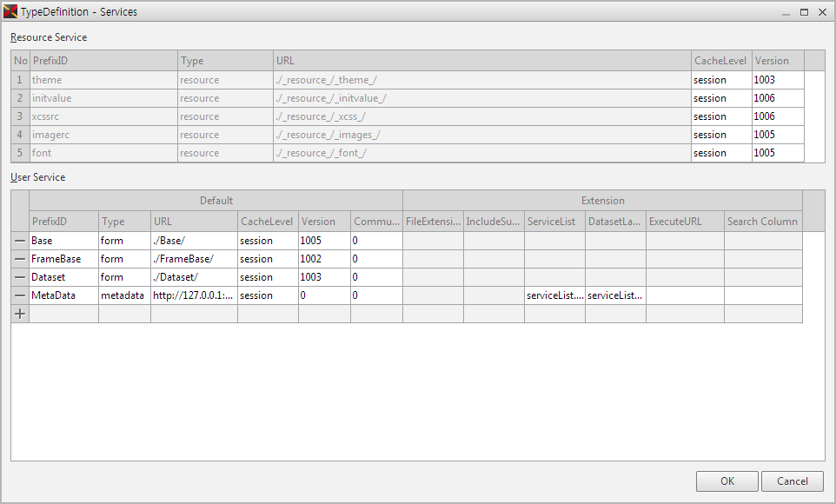Image resolution: width=836 pixels, height=504 pixels.
Task: Click the ServiceList cell of MetaData row
Action: click(x=554, y=295)
